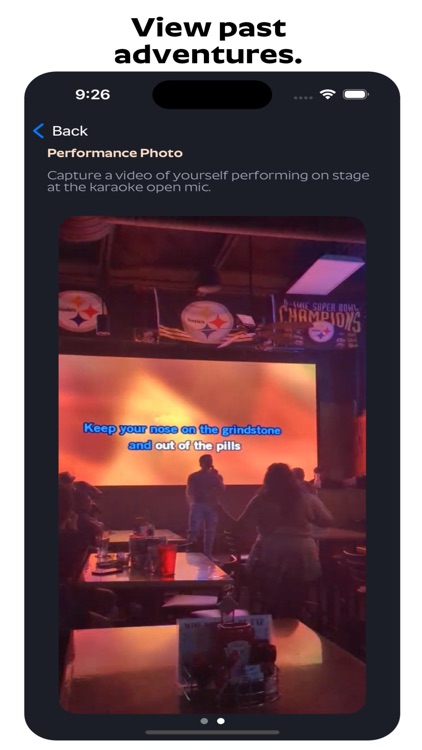Tap the 9:26 clock in status bar
The width and height of the screenshot is (422, 750).
click(x=92, y=94)
